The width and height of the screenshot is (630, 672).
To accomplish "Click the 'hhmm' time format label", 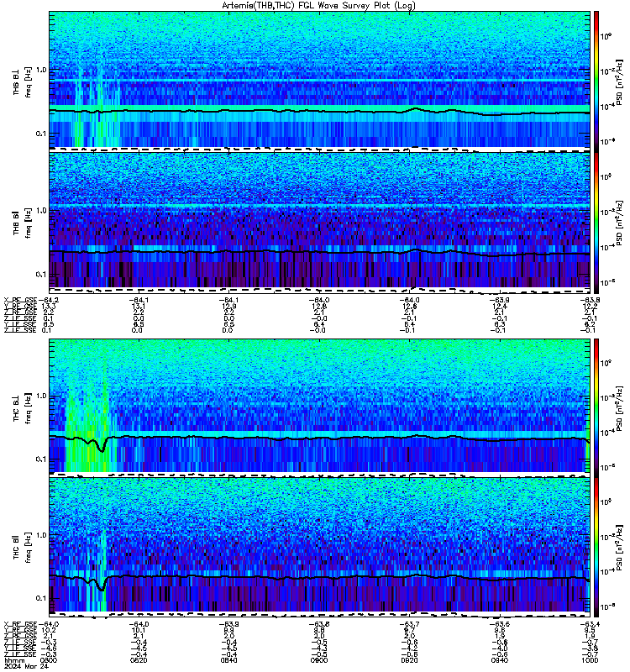I will point(15,660).
